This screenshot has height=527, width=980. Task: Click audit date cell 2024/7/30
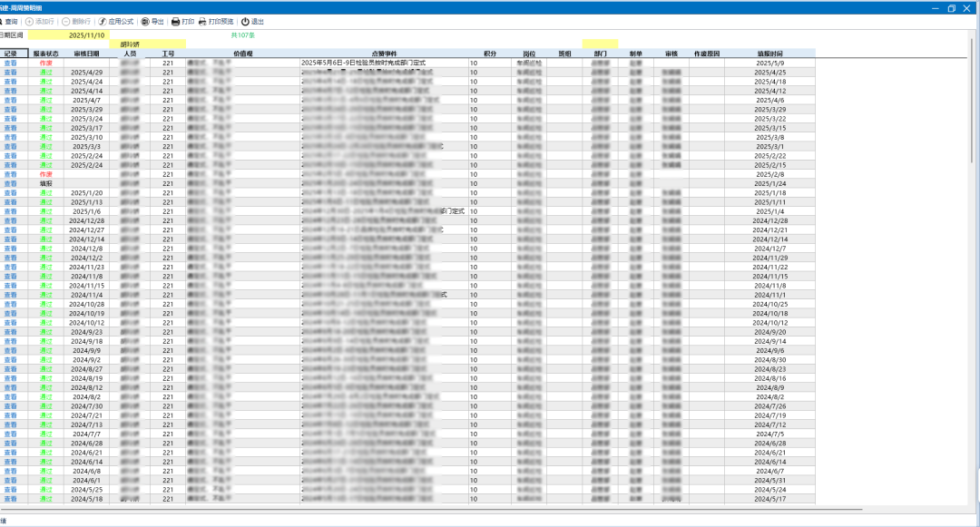click(x=86, y=405)
